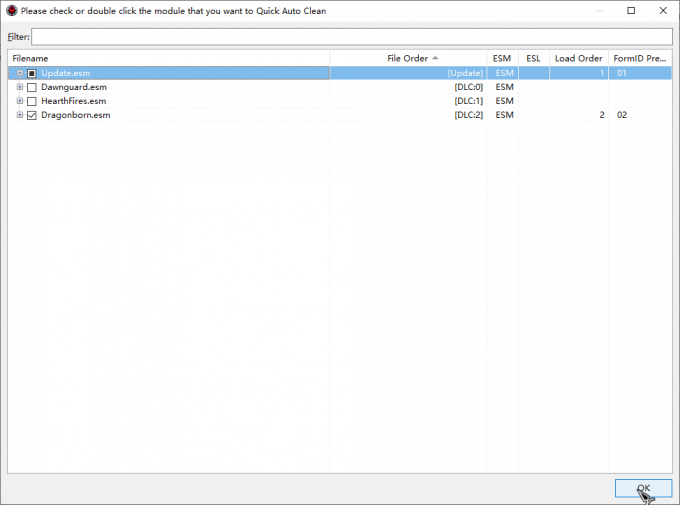The height and width of the screenshot is (505, 680).
Task: Select the Dawnguard.esm filename
Action: tap(74, 87)
